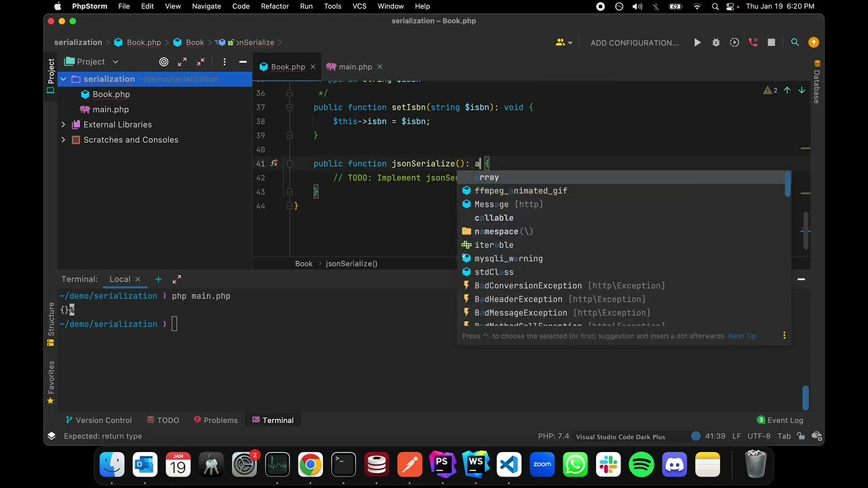Click the orange IDE update arrow icon
This screenshot has width=868, height=488.
point(814,43)
